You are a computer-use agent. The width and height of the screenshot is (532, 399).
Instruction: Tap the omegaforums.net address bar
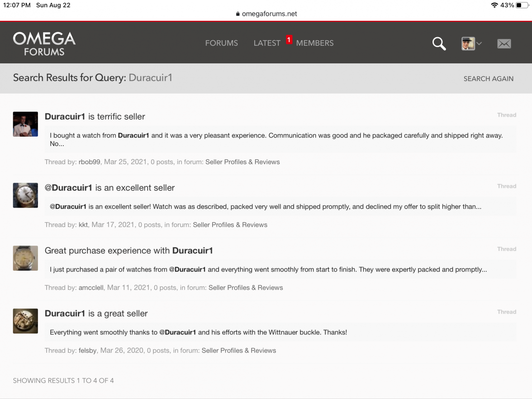(x=266, y=14)
